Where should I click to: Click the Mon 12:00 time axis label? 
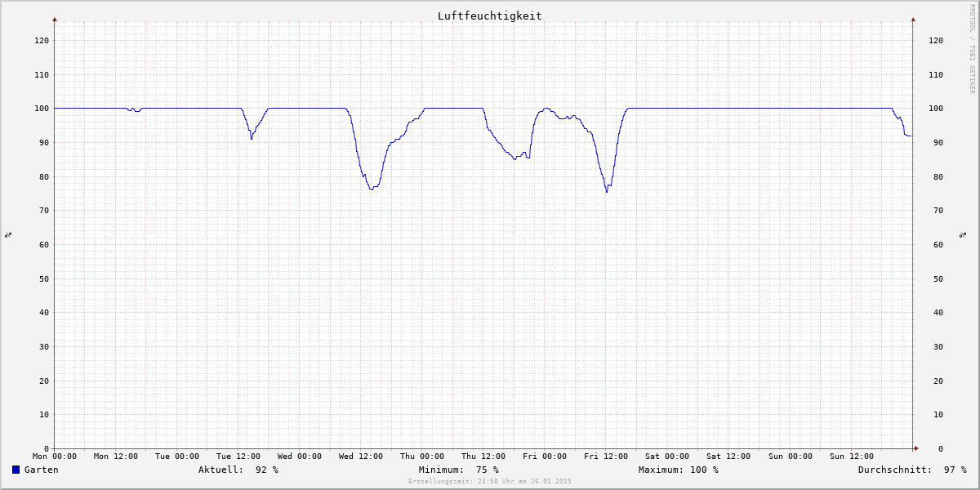coord(116,457)
